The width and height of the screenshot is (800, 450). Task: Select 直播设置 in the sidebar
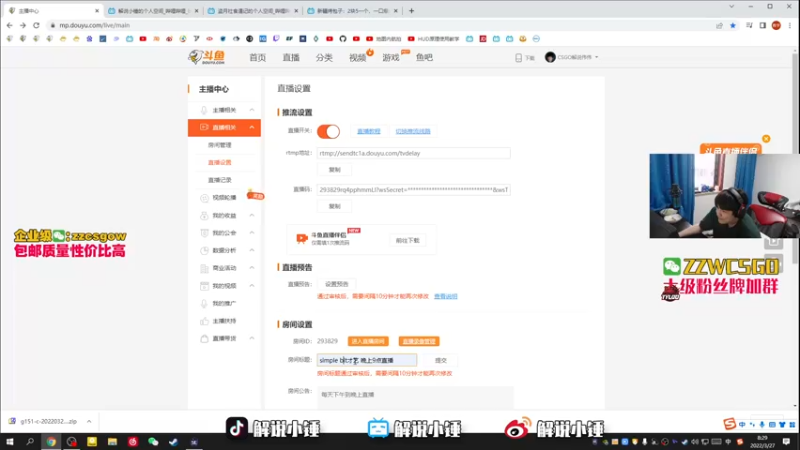pos(219,162)
